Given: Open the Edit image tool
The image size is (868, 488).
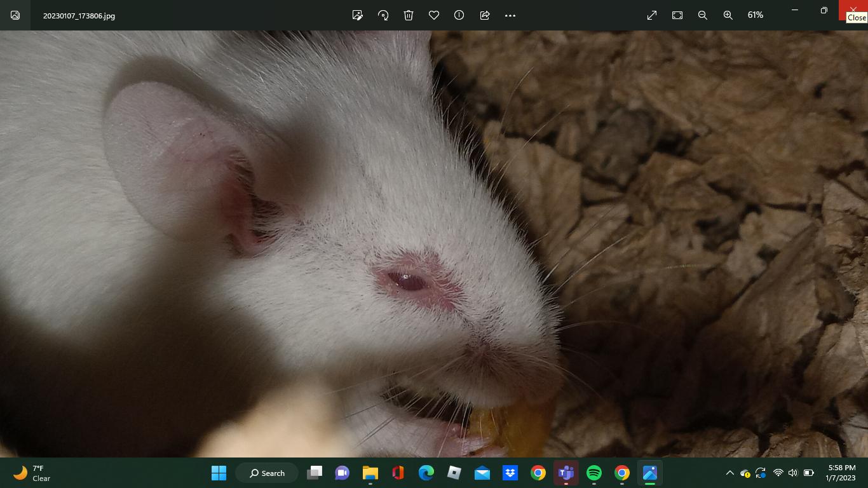Looking at the screenshot, I should tap(358, 15).
